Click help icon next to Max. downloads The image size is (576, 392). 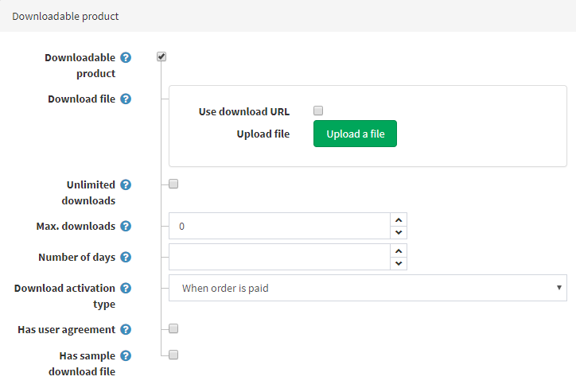coord(126,226)
